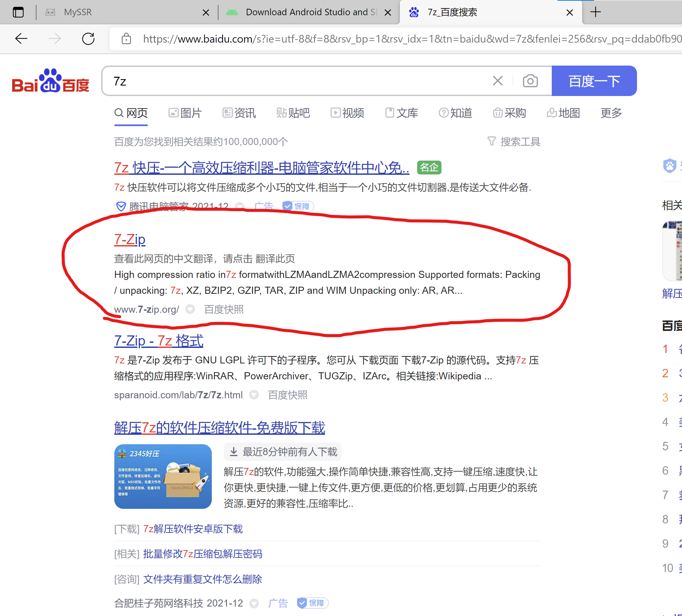682x616 pixels.
Task: Click the 2345好压 thumbnail image
Action: (x=163, y=476)
